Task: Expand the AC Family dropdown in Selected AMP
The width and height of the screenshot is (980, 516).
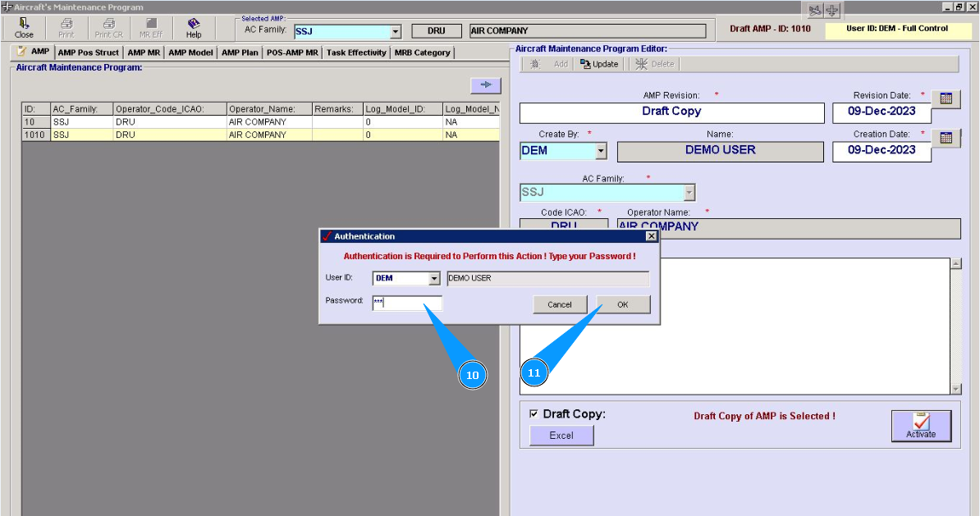Action: coord(396,31)
